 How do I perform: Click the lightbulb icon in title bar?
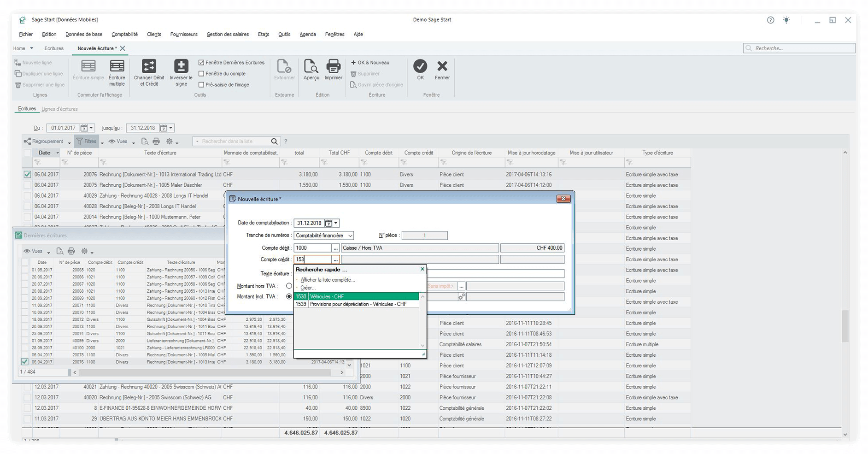tap(786, 20)
